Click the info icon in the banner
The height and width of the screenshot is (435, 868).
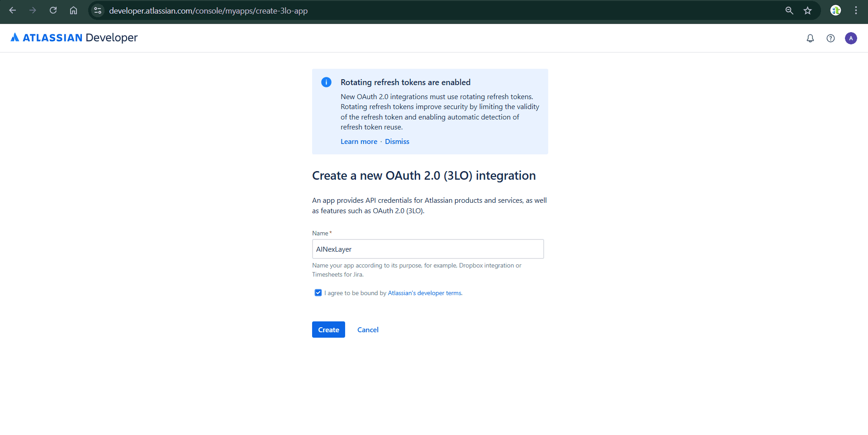[326, 82]
